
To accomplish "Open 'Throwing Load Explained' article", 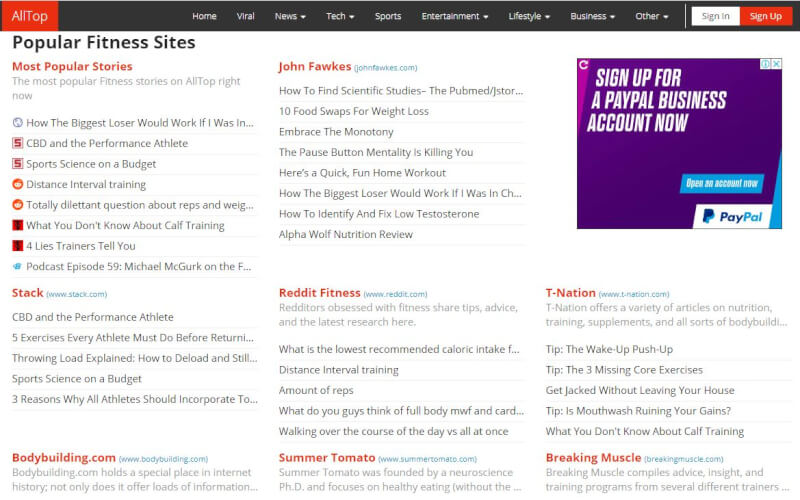I will click(x=135, y=358).
